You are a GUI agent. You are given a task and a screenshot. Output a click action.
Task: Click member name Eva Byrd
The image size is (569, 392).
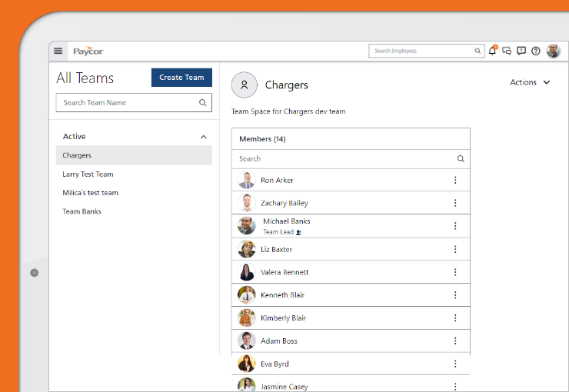point(275,364)
